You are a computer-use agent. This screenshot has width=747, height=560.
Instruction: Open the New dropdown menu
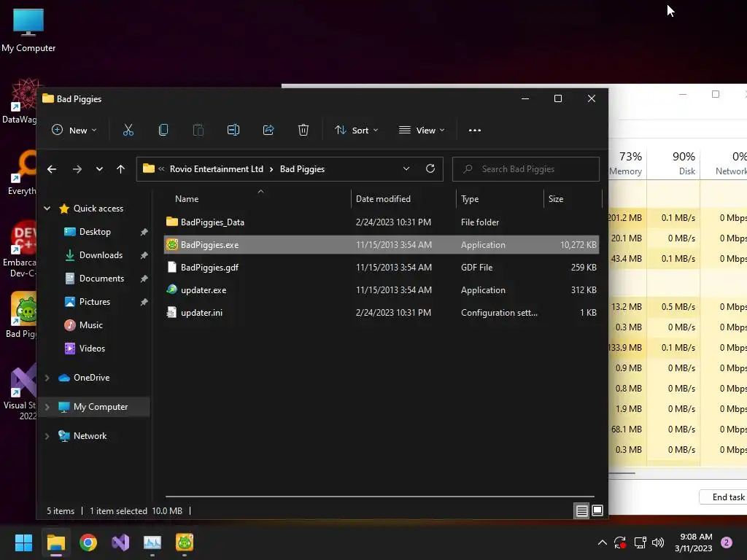tap(74, 130)
